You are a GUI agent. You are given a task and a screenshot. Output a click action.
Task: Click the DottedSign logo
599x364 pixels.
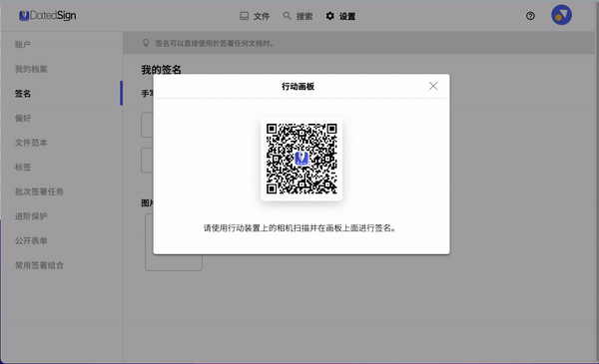(x=48, y=16)
